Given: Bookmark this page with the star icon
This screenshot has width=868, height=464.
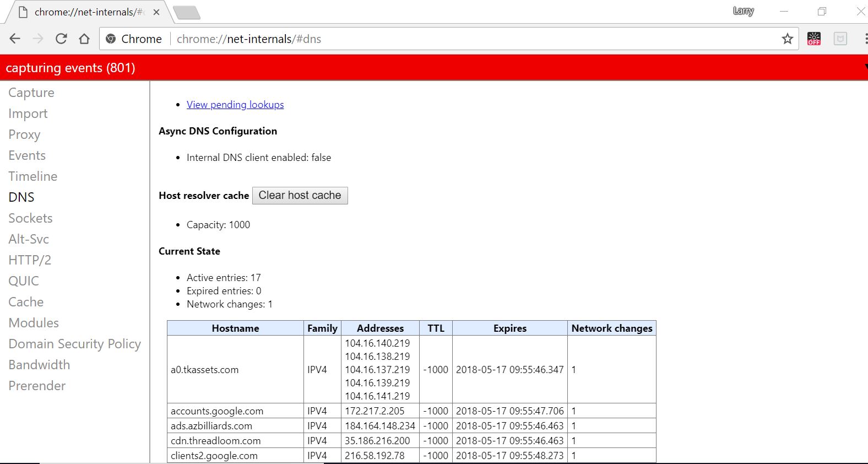Looking at the screenshot, I should coord(787,39).
